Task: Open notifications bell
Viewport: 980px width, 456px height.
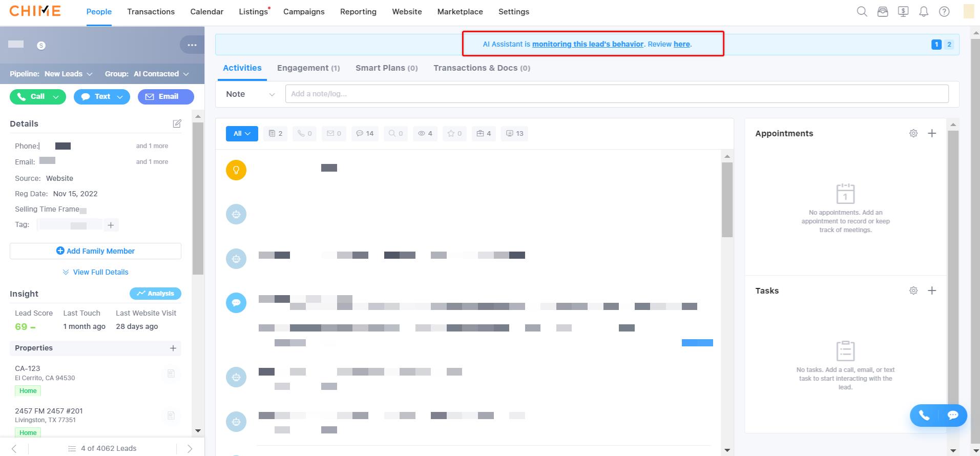Action: (924, 11)
